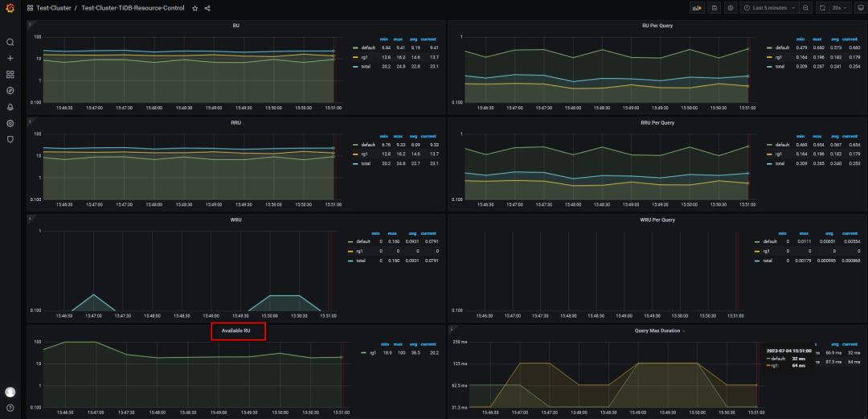The height and width of the screenshot is (419, 868).
Task: Open the Available RU panel title menu
Action: click(x=235, y=331)
